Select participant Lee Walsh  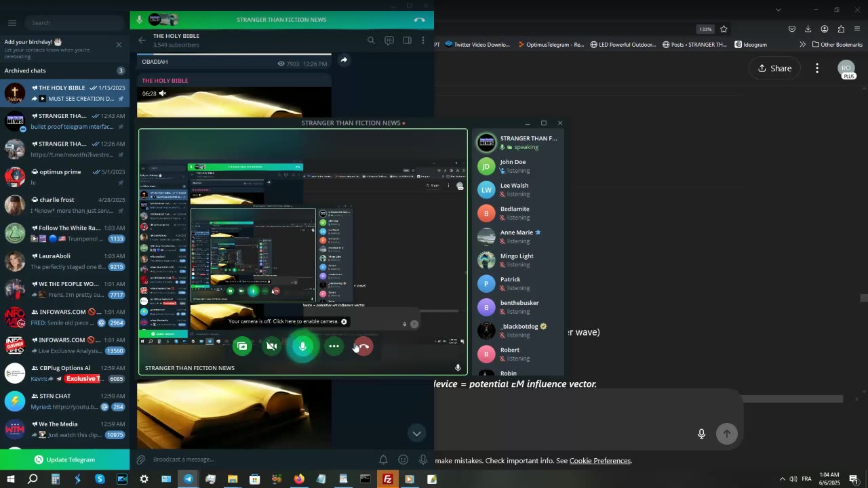[x=519, y=190]
